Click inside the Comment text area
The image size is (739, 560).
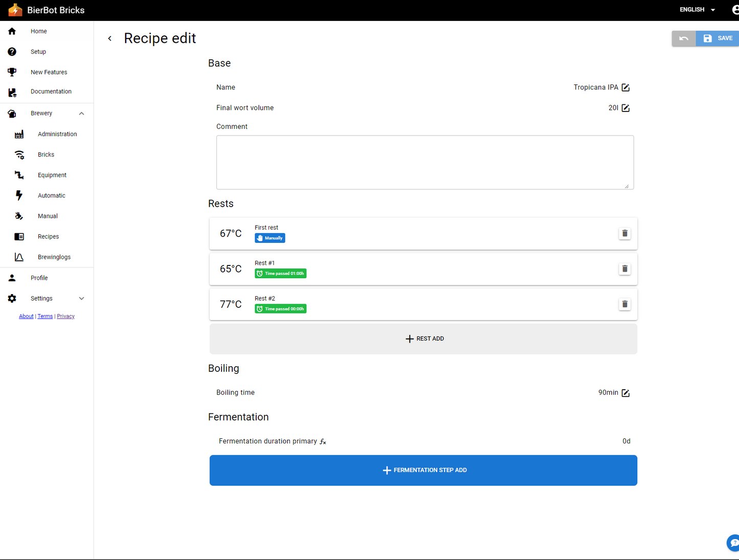424,162
